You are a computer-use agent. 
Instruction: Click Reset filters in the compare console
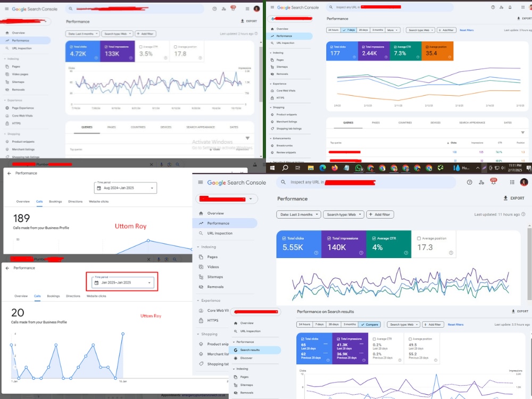(x=455, y=325)
